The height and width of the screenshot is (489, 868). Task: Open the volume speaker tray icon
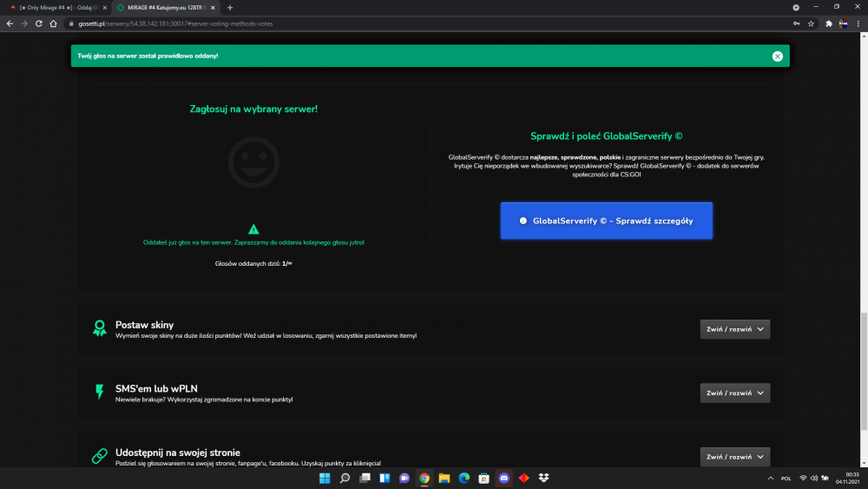click(x=814, y=478)
